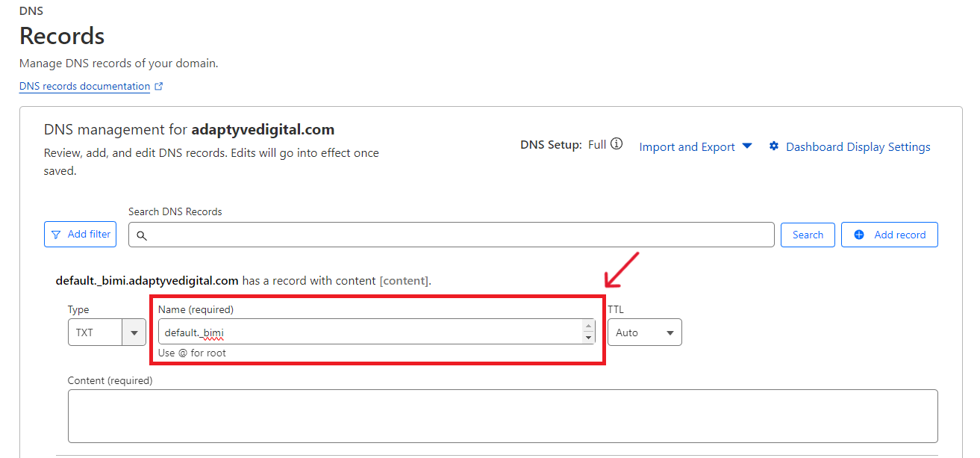980x458 pixels.
Task: Click the Import and Export caret arrow
Action: point(747,146)
